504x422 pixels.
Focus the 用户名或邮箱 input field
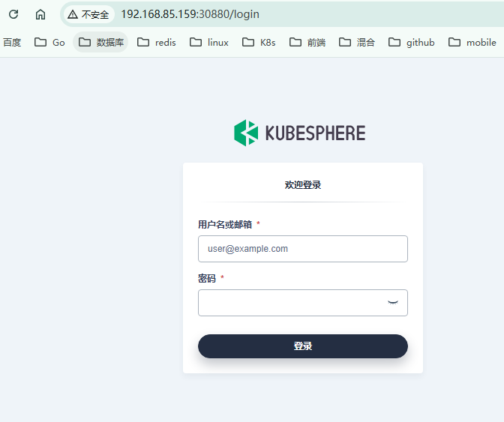click(303, 249)
